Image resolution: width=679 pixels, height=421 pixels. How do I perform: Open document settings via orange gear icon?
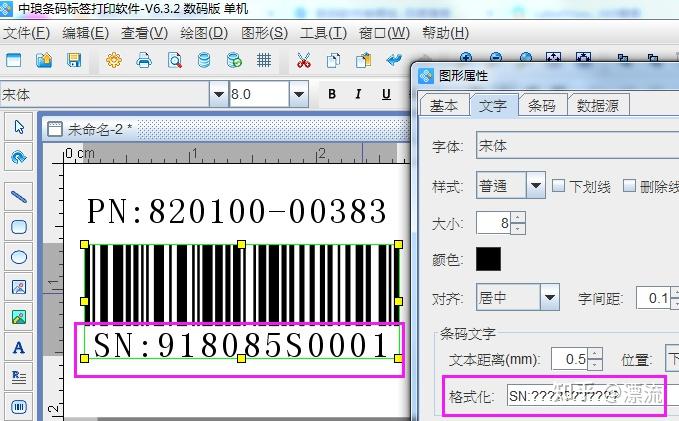pos(113,60)
